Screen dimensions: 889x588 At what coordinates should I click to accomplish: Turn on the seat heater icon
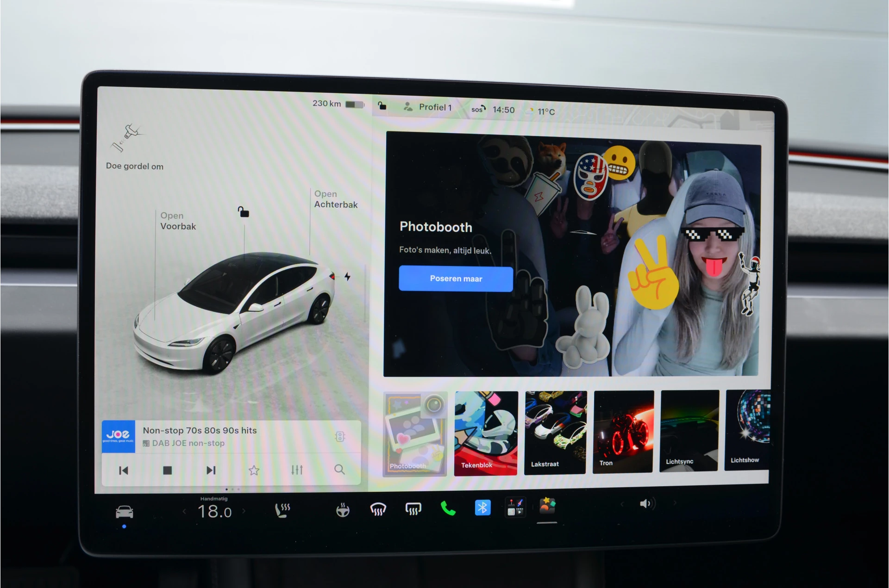click(282, 510)
